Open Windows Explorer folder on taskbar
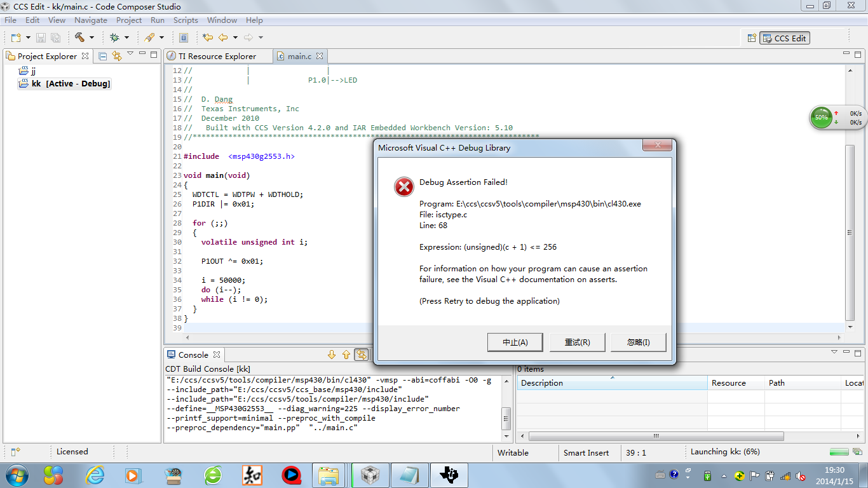This screenshot has height=488, width=868. point(329,475)
